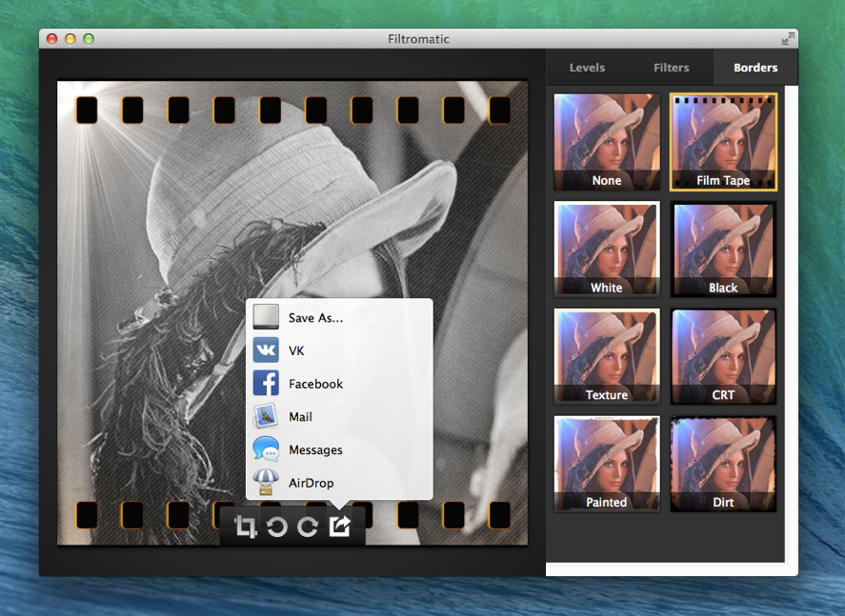This screenshot has width=845, height=616.
Task: Apply the White border
Action: click(607, 249)
